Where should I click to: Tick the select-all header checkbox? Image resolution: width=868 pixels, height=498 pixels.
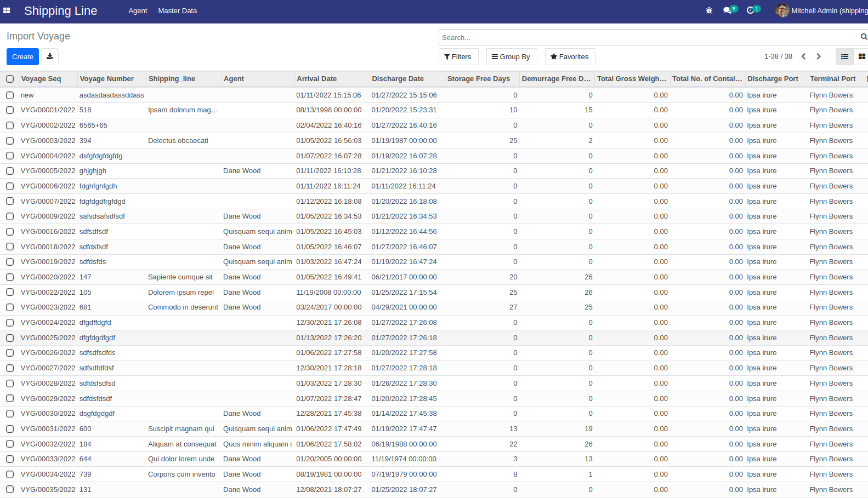click(x=10, y=79)
